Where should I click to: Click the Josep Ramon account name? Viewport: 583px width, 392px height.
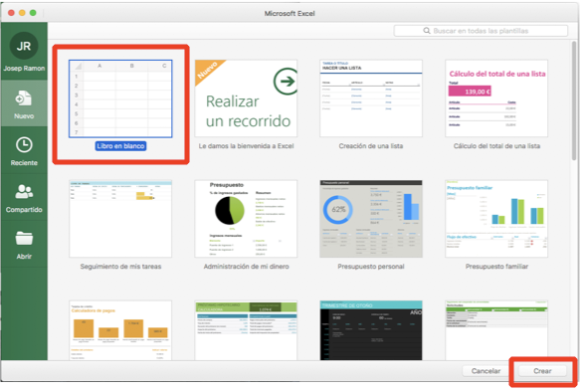(x=24, y=69)
